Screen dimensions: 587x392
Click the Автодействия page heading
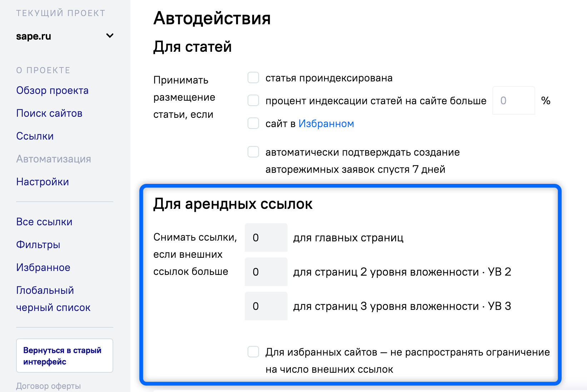pyautogui.click(x=212, y=18)
